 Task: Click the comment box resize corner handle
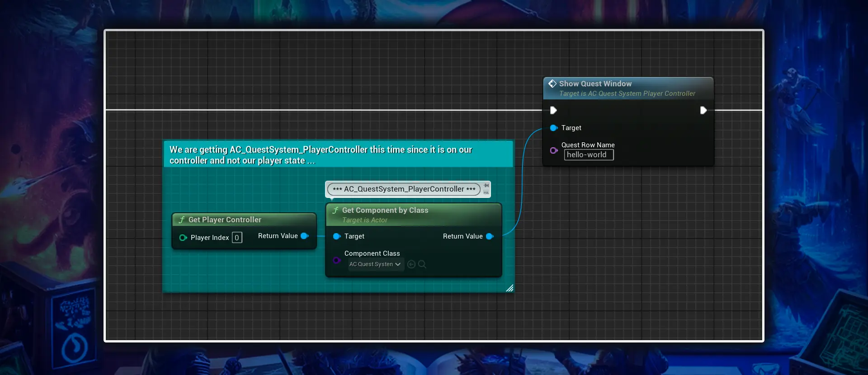(x=509, y=288)
